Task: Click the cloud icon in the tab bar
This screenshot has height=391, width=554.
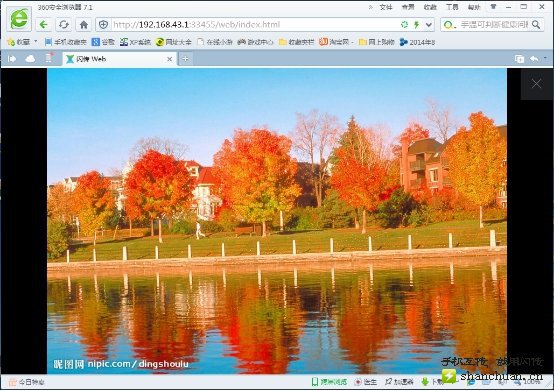Action: [30, 59]
